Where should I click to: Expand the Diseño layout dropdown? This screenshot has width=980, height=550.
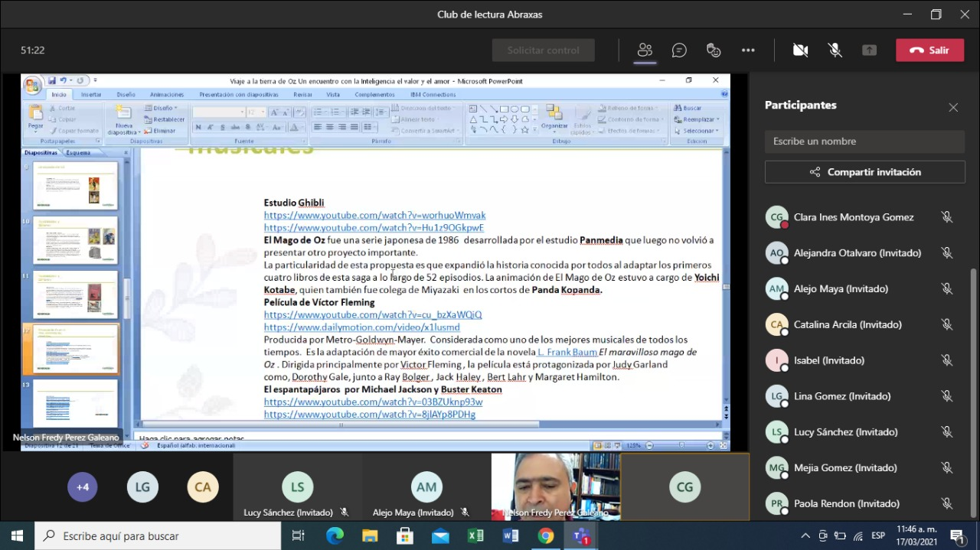click(162, 109)
